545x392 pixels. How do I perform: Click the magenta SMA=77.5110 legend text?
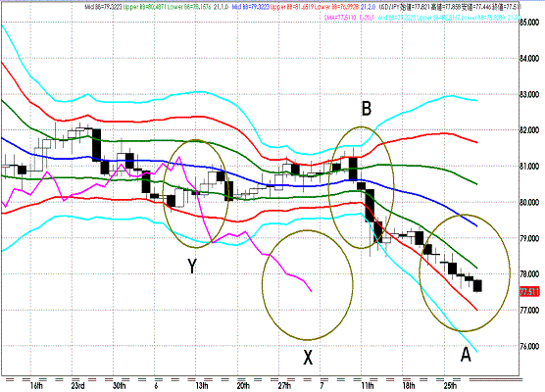[x=340, y=17]
